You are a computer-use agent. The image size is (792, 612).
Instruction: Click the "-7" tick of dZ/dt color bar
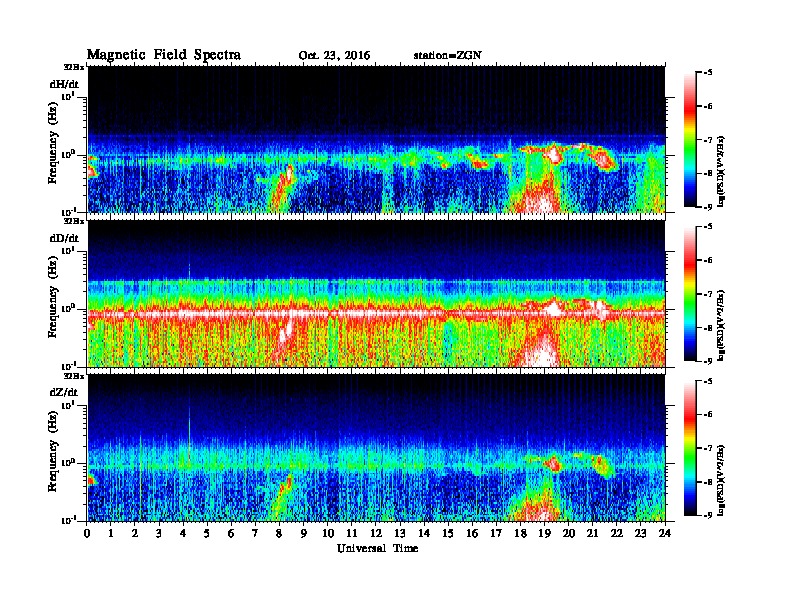click(x=708, y=448)
